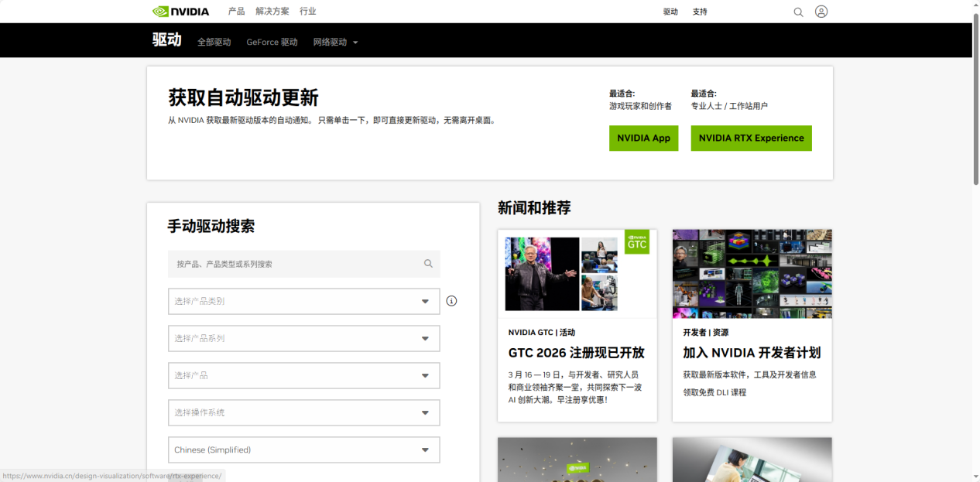This screenshot has width=980, height=482.
Task: Click the search magnifier in top navigation
Action: [798, 12]
